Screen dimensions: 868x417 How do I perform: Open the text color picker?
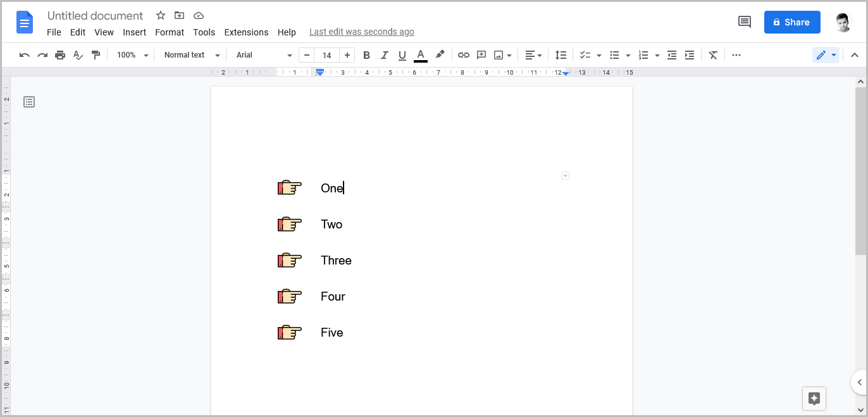(420, 55)
